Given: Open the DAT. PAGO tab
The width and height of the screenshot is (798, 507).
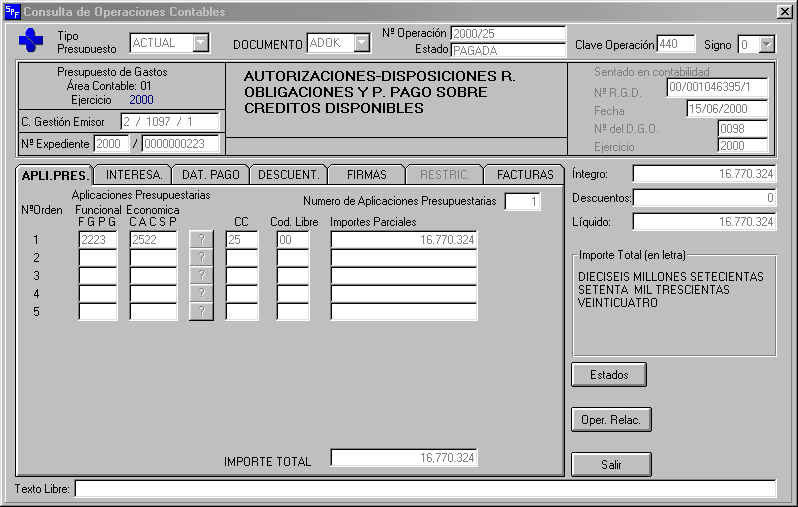Looking at the screenshot, I should 210,175.
